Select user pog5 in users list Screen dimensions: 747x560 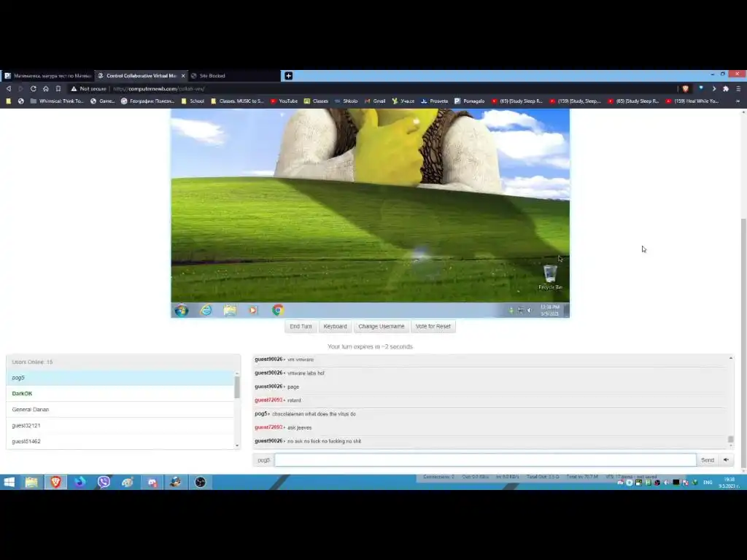(x=120, y=378)
